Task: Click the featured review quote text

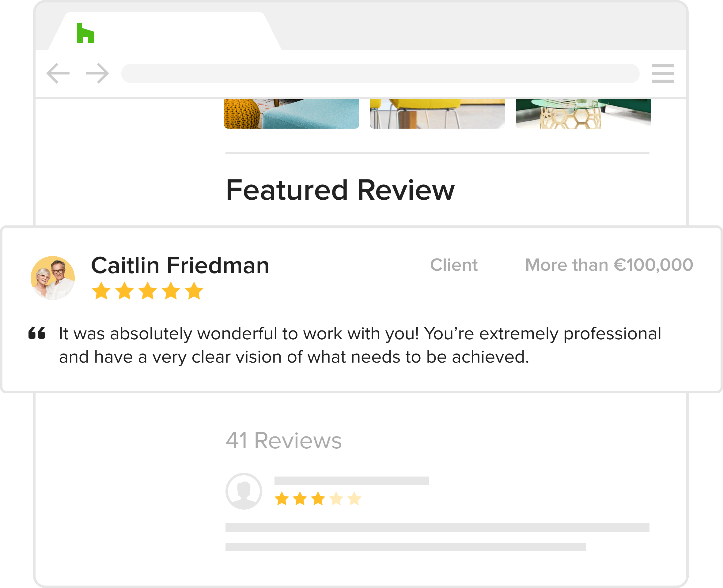Action: (x=360, y=345)
